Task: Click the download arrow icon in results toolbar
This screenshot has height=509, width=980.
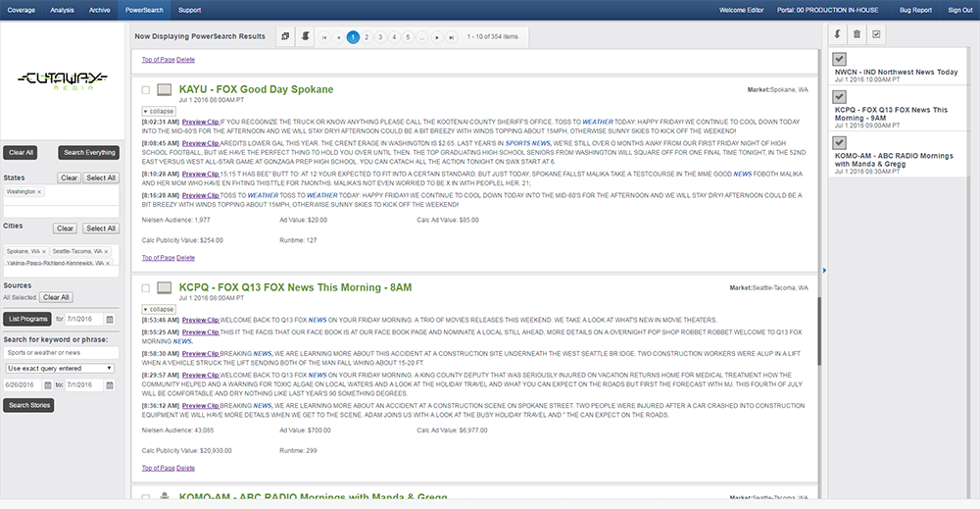Action: [x=305, y=37]
